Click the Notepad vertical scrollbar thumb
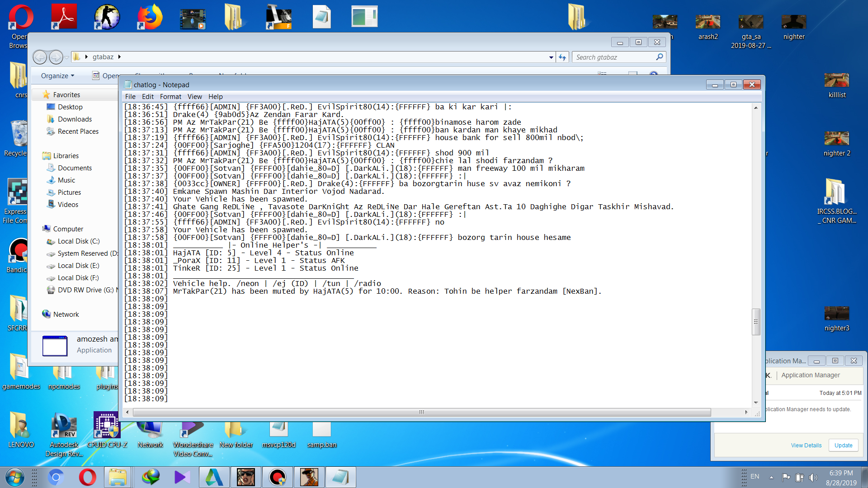 [x=755, y=322]
